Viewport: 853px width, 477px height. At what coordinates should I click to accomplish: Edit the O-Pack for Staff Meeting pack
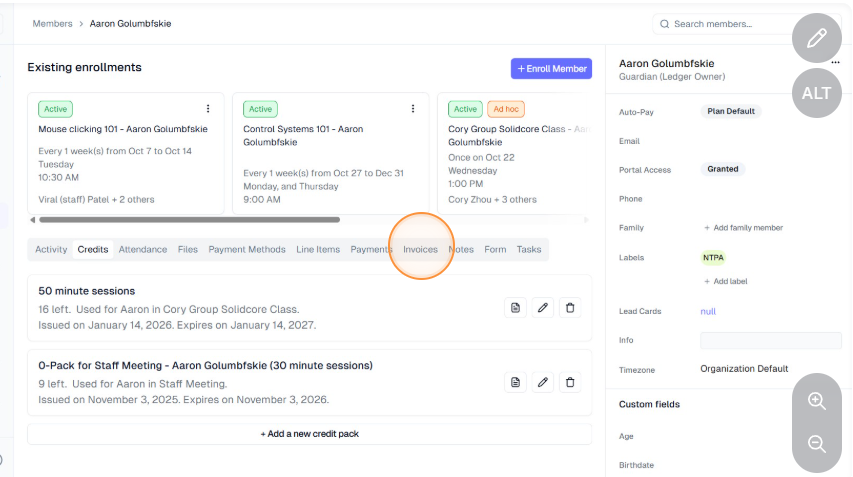tap(542, 382)
